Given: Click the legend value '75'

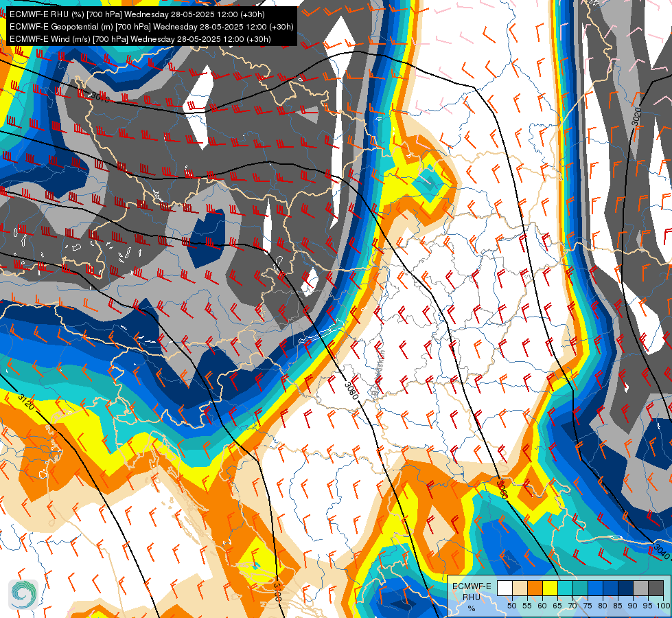Looking at the screenshot, I should tap(588, 606).
